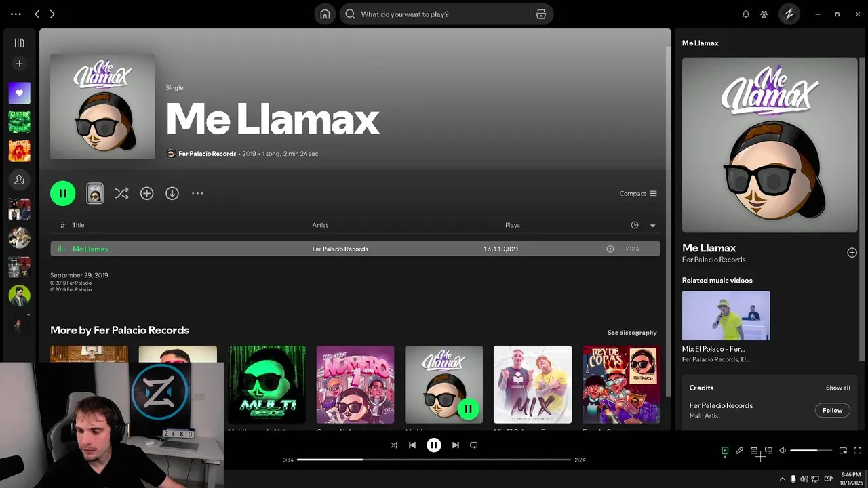
Task: Skip to the next track
Action: 456,445
